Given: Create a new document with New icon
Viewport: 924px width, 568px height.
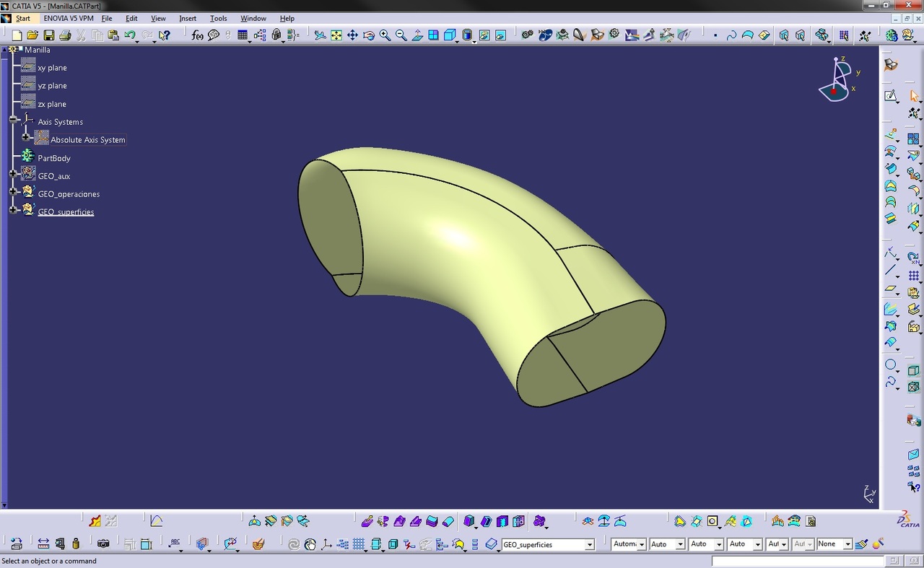Looking at the screenshot, I should coord(17,35).
